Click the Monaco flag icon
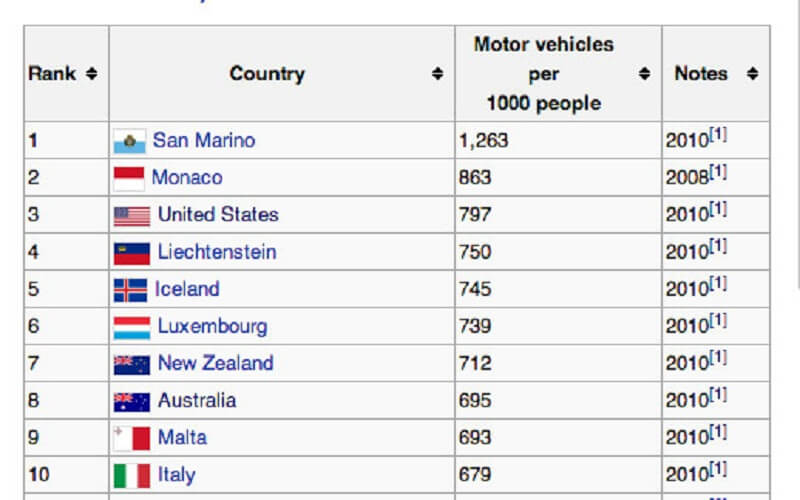 tap(129, 179)
